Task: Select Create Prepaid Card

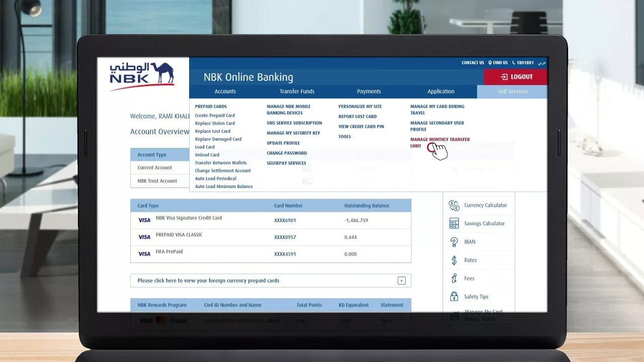Action: 215,116
